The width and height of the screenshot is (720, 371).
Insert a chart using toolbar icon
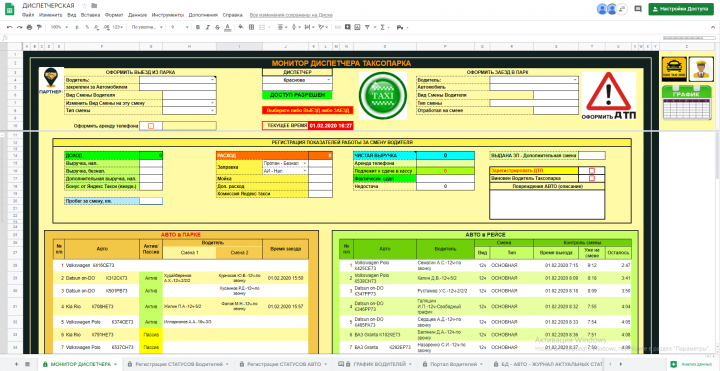357,27
